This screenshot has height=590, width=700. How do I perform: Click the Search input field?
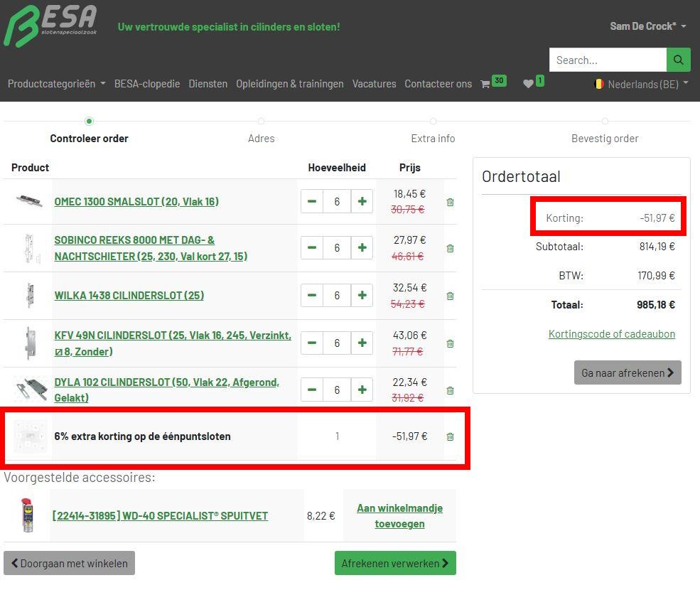point(608,60)
